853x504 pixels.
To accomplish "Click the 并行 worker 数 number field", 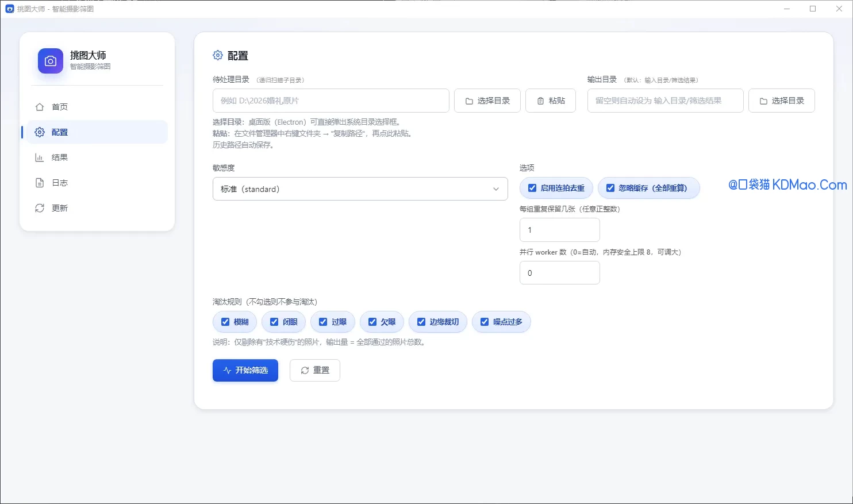I will 560,273.
